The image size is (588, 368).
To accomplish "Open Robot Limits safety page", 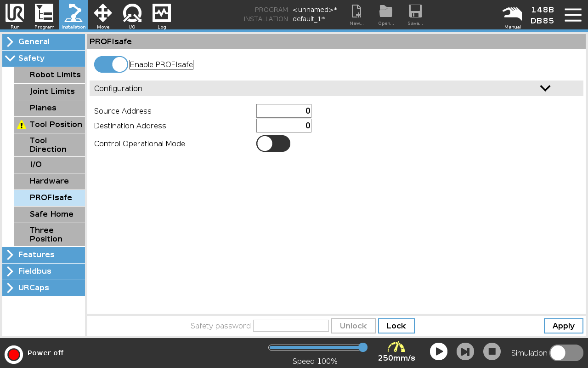I will [x=49, y=75].
